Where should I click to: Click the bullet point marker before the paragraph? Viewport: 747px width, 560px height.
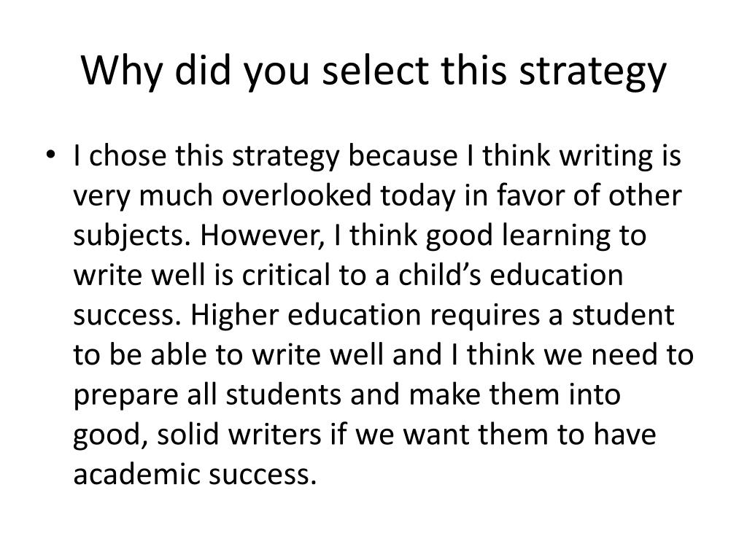pyautogui.click(x=51, y=155)
